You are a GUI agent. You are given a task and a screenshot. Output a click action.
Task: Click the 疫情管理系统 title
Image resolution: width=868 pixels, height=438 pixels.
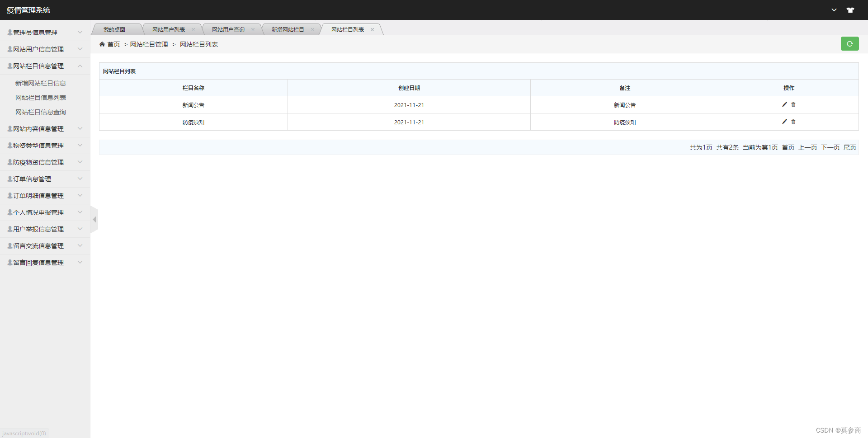coord(28,10)
